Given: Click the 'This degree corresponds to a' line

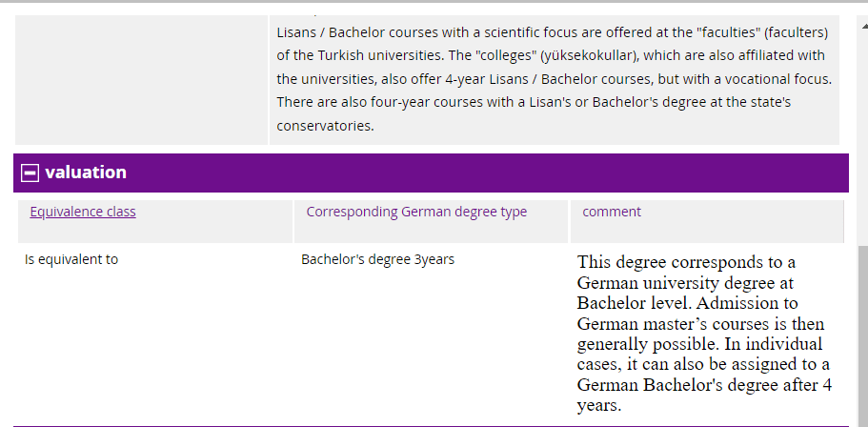Looking at the screenshot, I should (686, 262).
